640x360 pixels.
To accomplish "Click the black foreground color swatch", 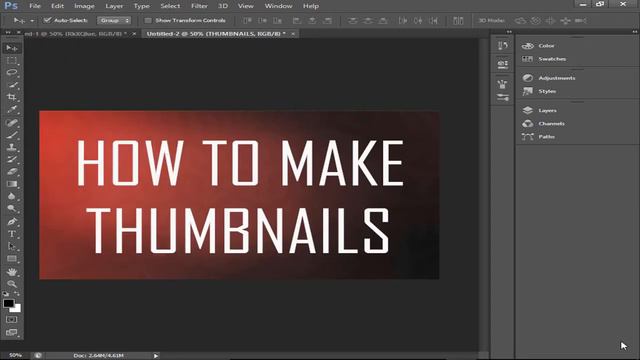I will (x=8, y=303).
